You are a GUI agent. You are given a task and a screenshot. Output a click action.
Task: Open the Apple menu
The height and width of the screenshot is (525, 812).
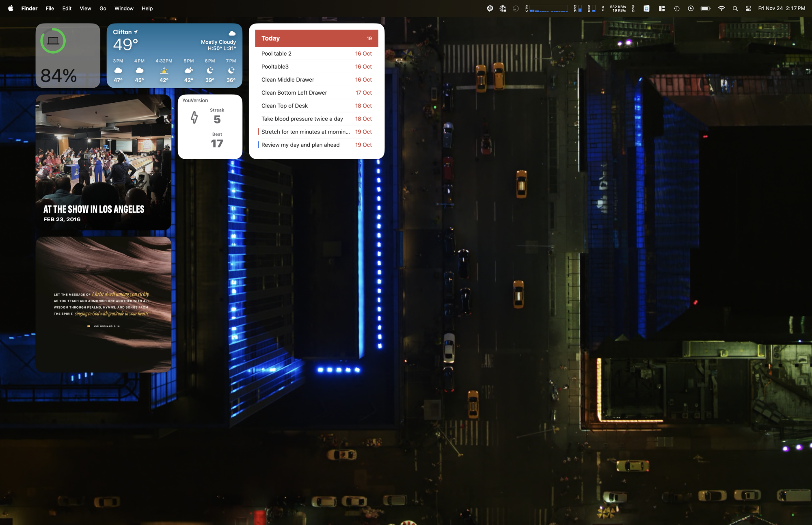[x=11, y=8]
